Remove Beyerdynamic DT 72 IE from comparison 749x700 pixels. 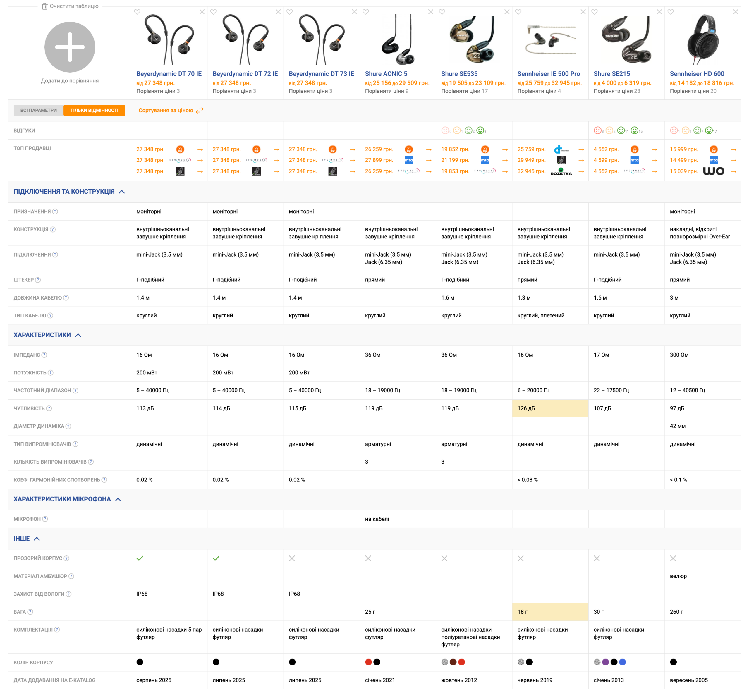tap(278, 12)
